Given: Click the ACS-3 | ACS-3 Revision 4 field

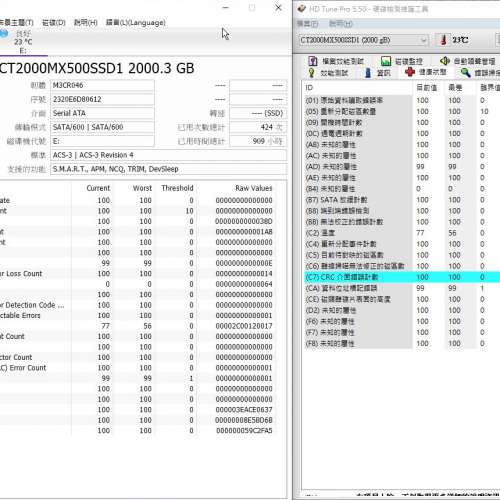Looking at the screenshot, I should [168, 155].
